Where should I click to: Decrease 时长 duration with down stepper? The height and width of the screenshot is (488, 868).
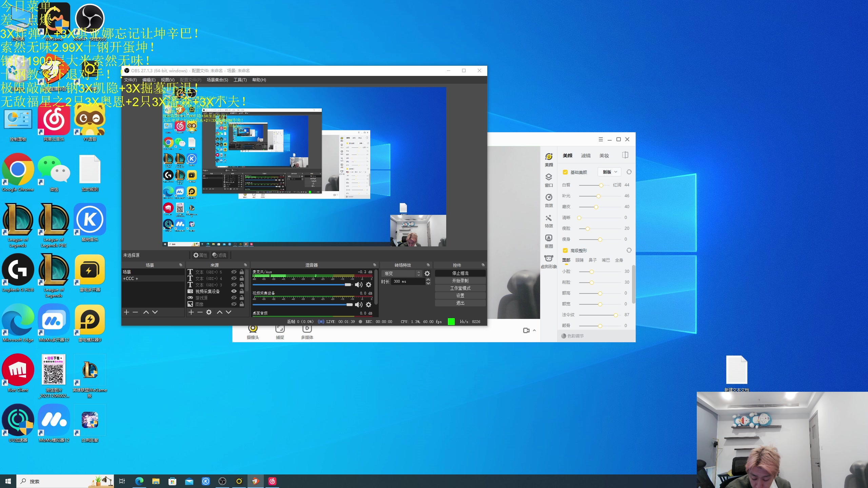pos(428,283)
